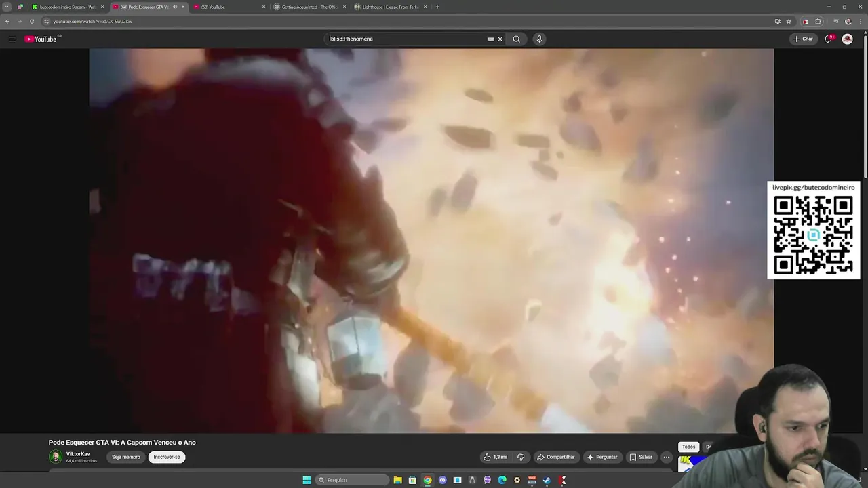Open the on-screen keyboard icon in search
The height and width of the screenshot is (488, 868).
coord(490,39)
